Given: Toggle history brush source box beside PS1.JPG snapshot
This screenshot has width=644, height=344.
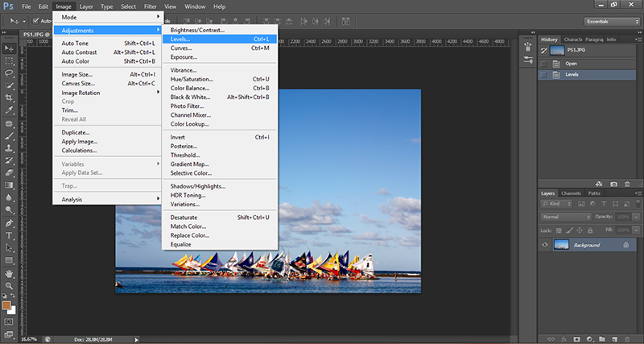Looking at the screenshot, I should point(544,51).
